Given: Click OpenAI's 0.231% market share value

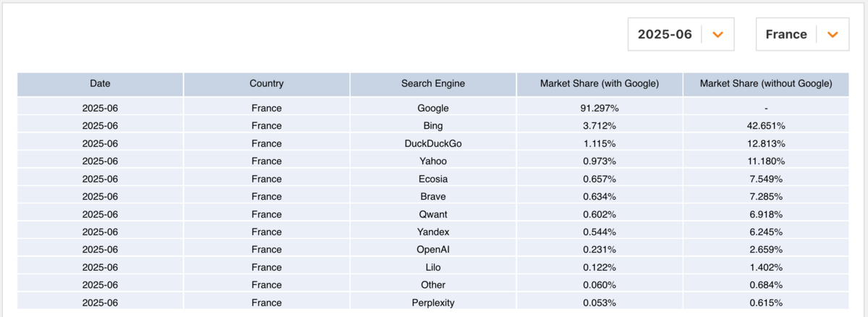Looking at the screenshot, I should pyautogui.click(x=600, y=250).
